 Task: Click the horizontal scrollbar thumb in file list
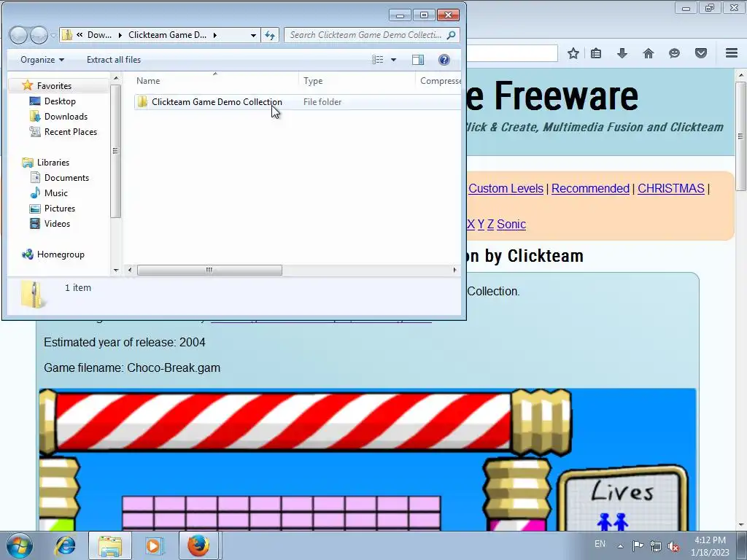click(209, 270)
